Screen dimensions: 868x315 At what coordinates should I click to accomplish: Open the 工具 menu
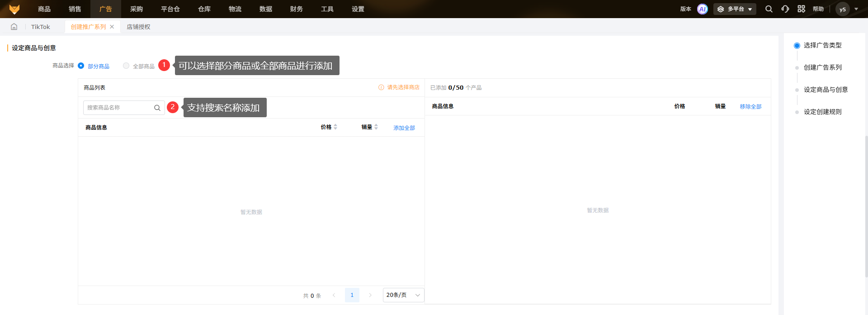pos(327,9)
